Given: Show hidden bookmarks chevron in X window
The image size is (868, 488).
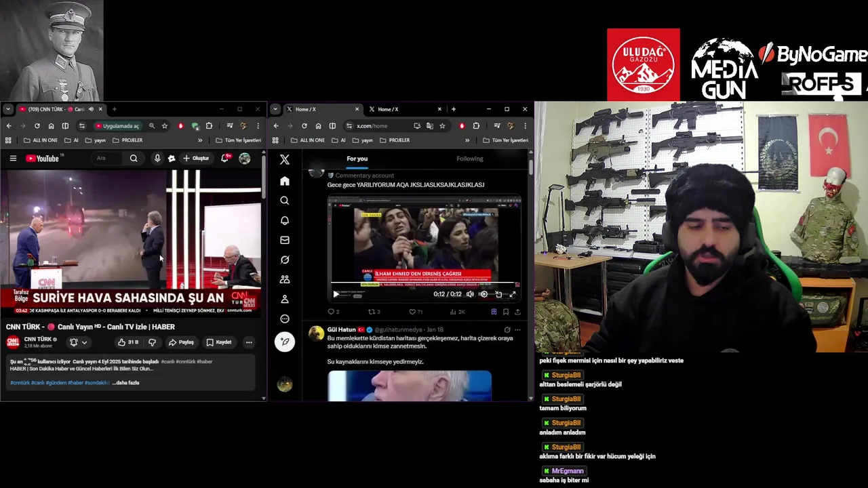Looking at the screenshot, I should click(x=467, y=140).
